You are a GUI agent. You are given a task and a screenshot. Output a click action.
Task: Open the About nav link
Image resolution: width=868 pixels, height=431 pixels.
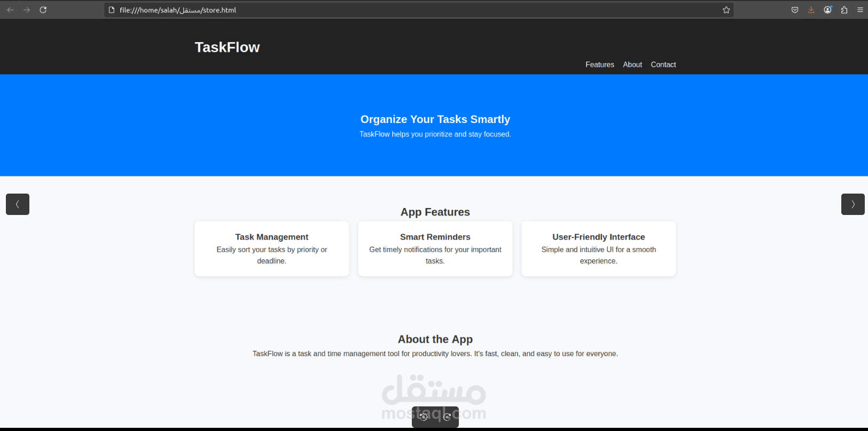click(632, 65)
